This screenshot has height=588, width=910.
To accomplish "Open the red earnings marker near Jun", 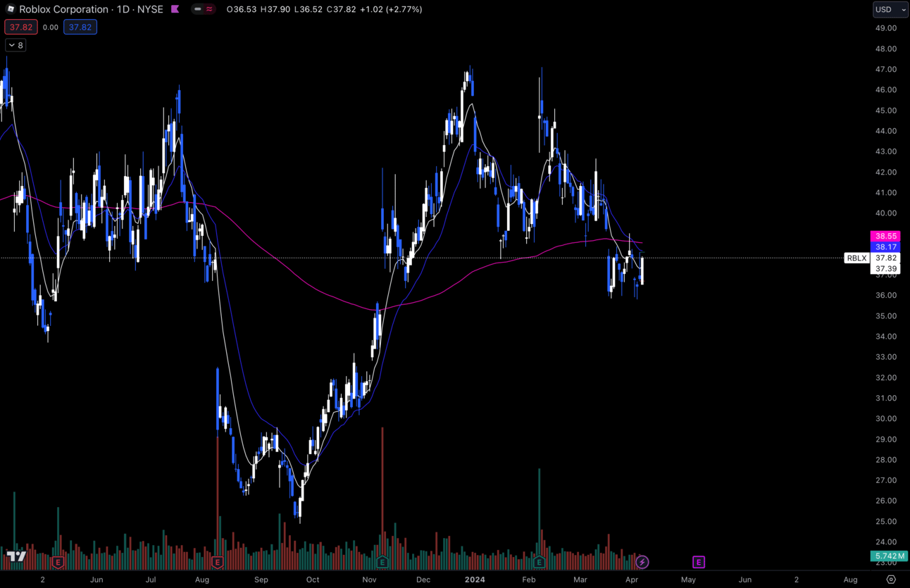I will point(58,562).
